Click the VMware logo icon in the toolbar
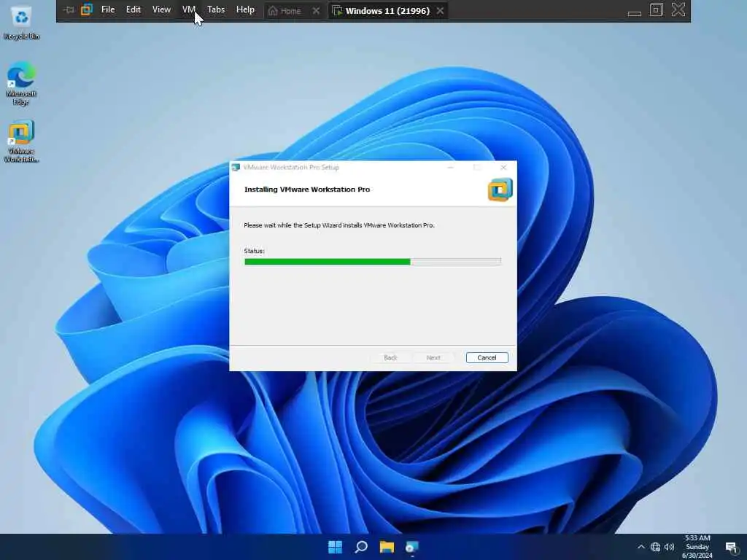Screen dimensions: 747x560 click(87, 10)
